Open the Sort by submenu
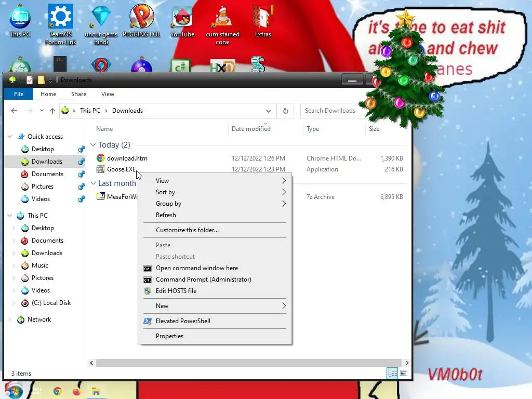 click(x=215, y=192)
